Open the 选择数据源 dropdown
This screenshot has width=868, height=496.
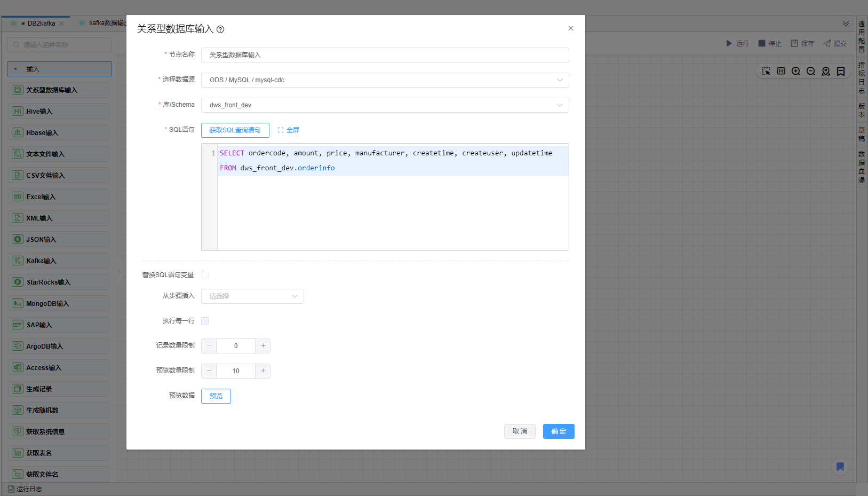click(x=385, y=80)
